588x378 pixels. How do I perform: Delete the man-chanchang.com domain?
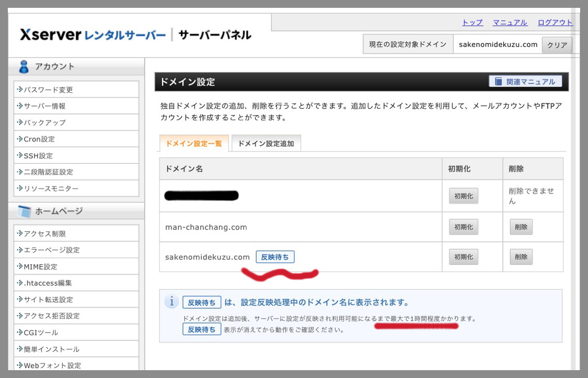(521, 227)
